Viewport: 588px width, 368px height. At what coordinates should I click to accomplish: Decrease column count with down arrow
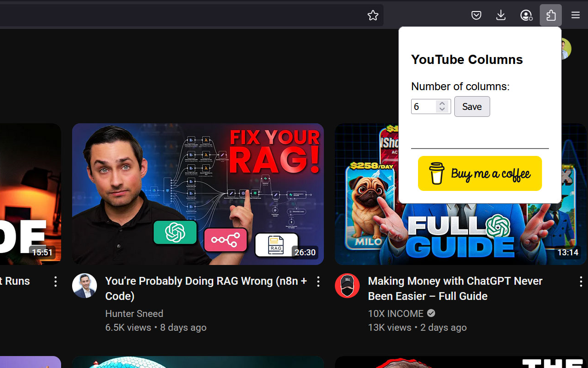click(442, 109)
